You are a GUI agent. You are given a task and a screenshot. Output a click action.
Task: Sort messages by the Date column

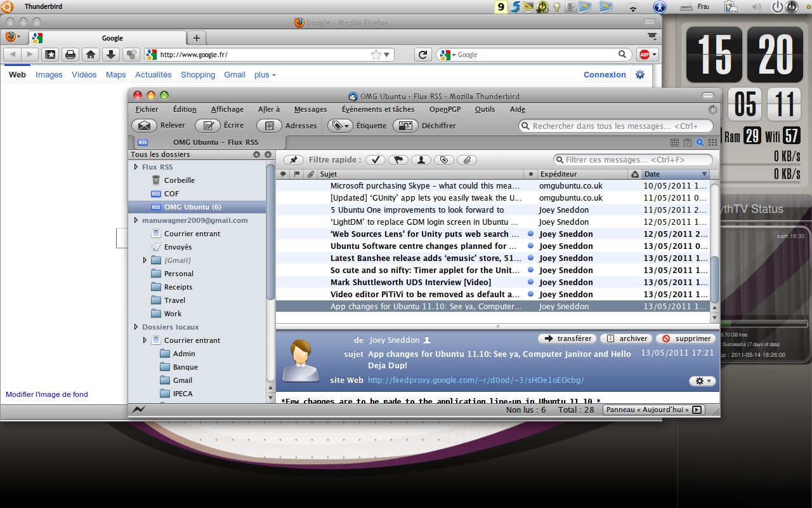click(676, 174)
